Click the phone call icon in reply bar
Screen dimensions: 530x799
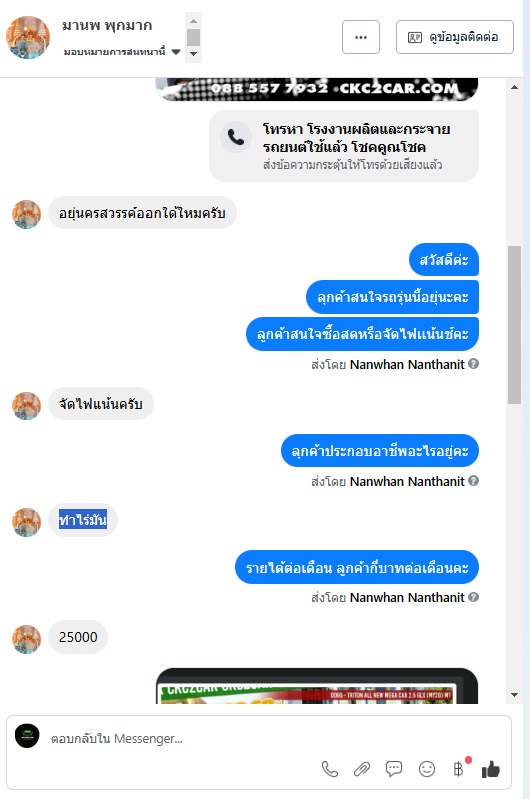(x=330, y=768)
